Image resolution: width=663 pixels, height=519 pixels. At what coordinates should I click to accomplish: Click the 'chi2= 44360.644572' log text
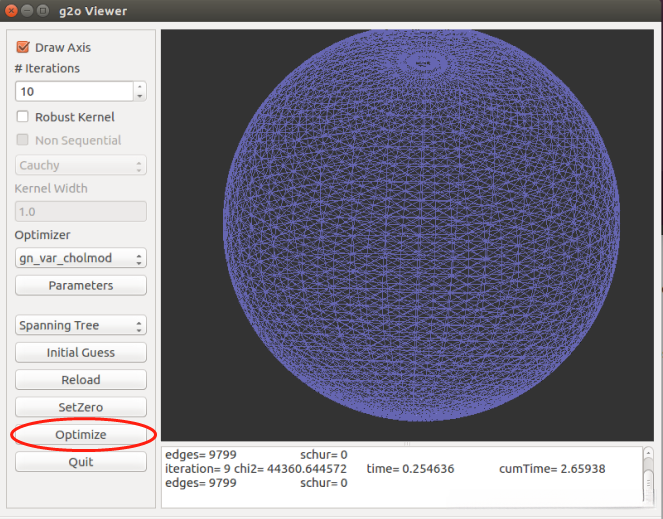point(290,469)
